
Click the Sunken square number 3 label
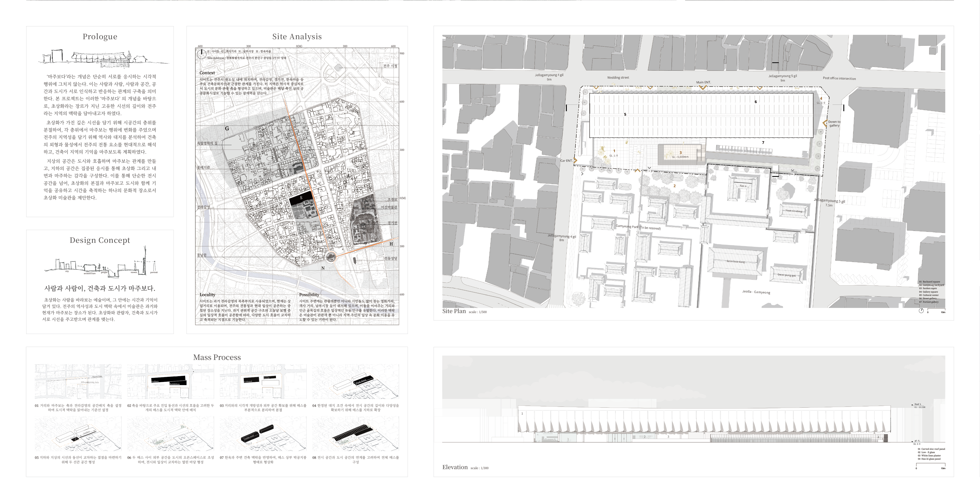(680, 153)
